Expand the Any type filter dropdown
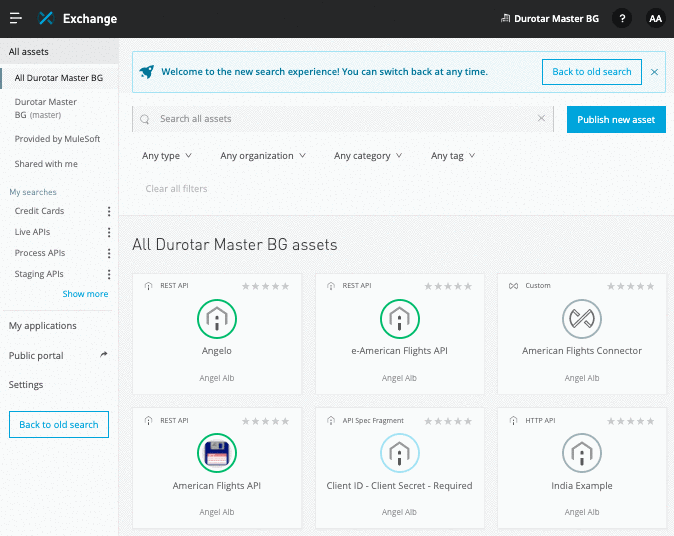This screenshot has width=674, height=536. (x=167, y=156)
